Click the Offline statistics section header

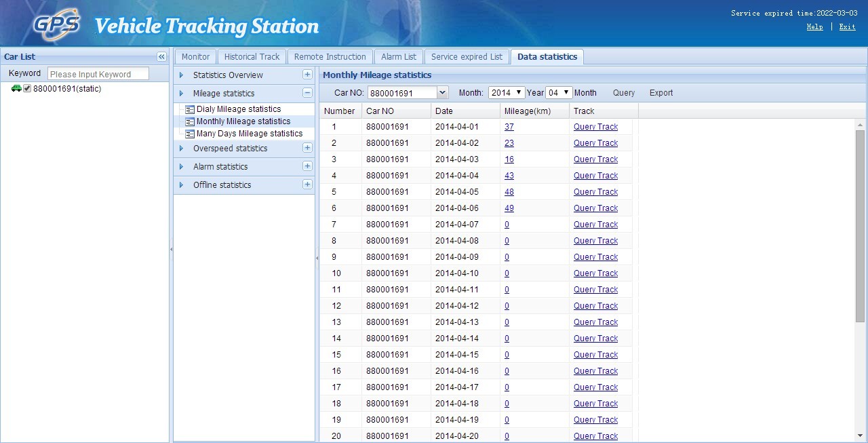pos(244,185)
